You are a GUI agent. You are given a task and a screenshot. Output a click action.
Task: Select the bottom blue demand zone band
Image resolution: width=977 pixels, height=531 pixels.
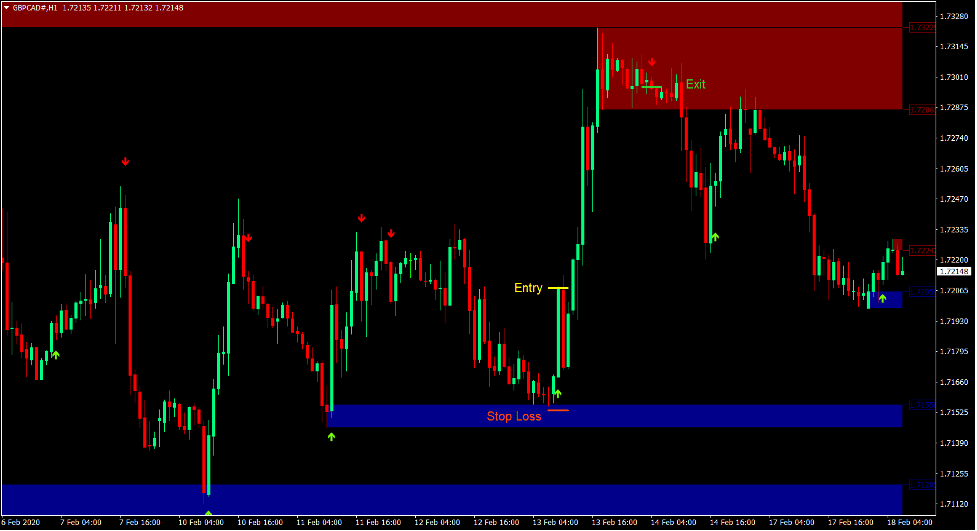click(x=450, y=498)
